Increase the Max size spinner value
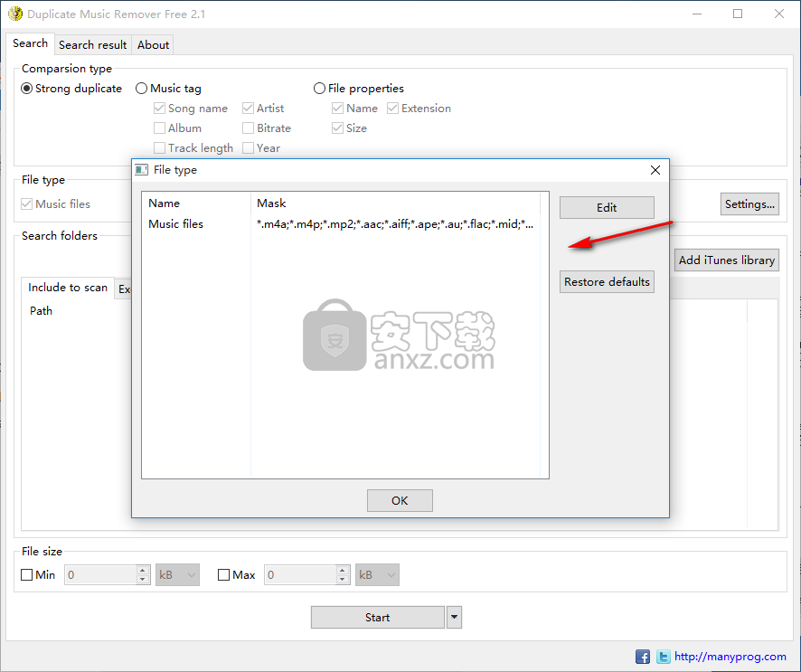 point(343,570)
